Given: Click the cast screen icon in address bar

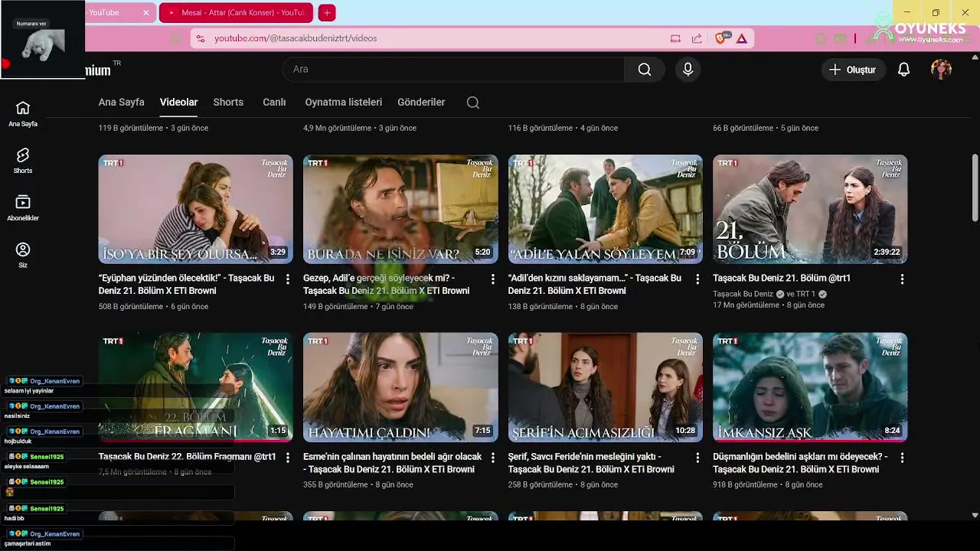Looking at the screenshot, I should (x=675, y=38).
